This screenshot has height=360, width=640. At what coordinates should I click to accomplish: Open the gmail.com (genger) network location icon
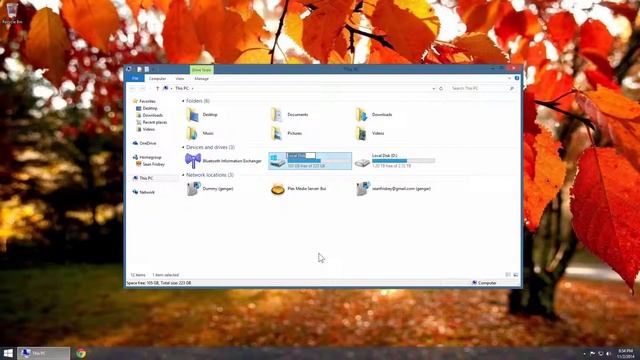[x=362, y=189]
